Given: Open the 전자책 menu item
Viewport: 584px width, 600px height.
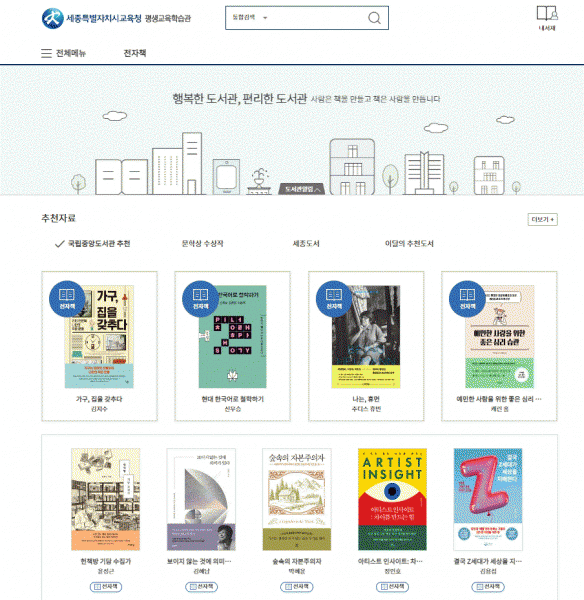Looking at the screenshot, I should pos(135,53).
